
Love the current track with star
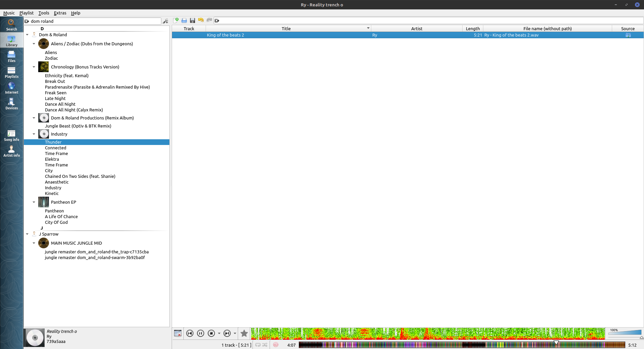pyautogui.click(x=244, y=333)
